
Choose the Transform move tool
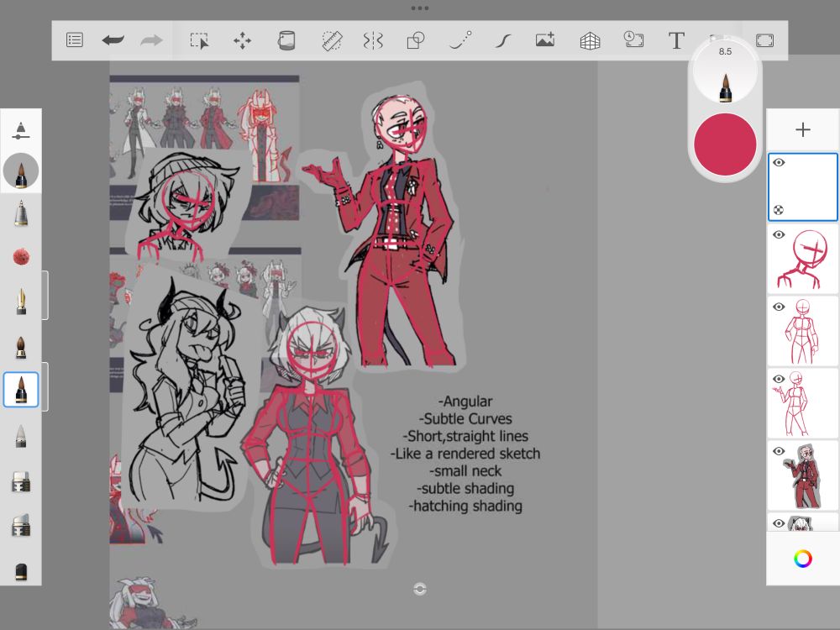pyautogui.click(x=242, y=40)
